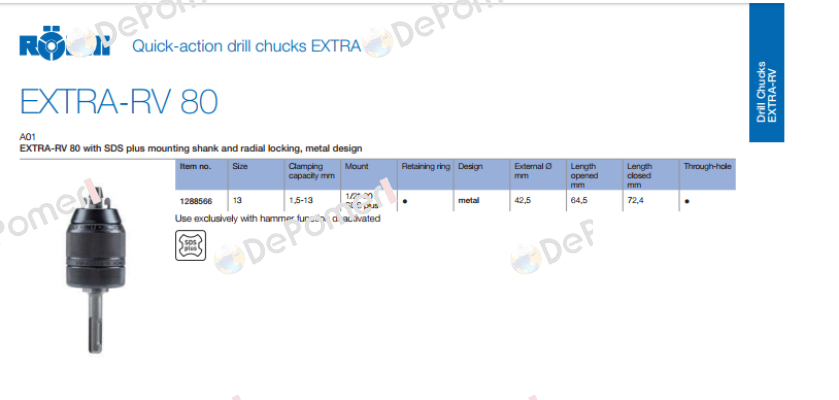Viewport: 839px width, 400px height.
Task: Click the length closed '72,4' cell
Action: click(x=651, y=201)
